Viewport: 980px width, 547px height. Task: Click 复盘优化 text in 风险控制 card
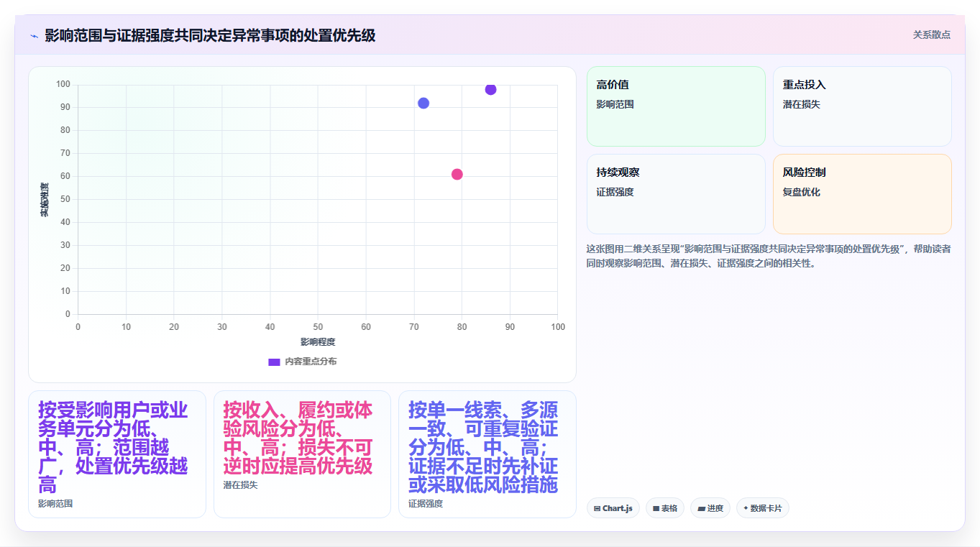pyautogui.click(x=802, y=192)
